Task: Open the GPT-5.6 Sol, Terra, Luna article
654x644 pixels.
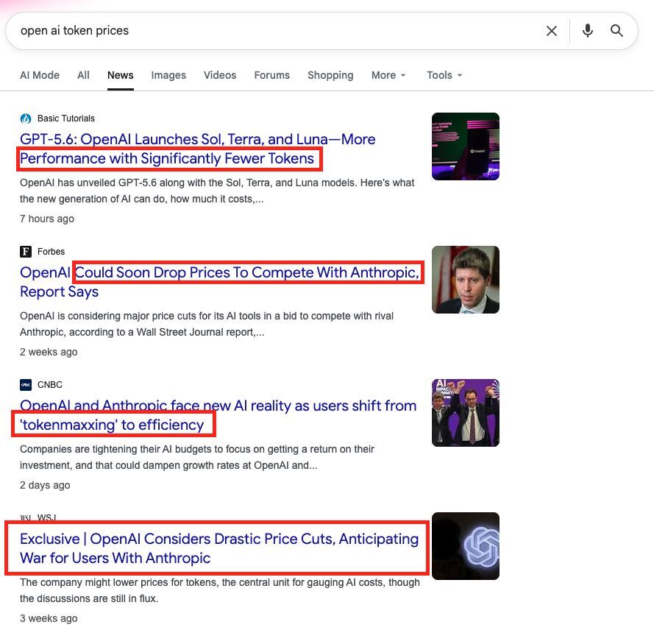Action: tap(198, 149)
